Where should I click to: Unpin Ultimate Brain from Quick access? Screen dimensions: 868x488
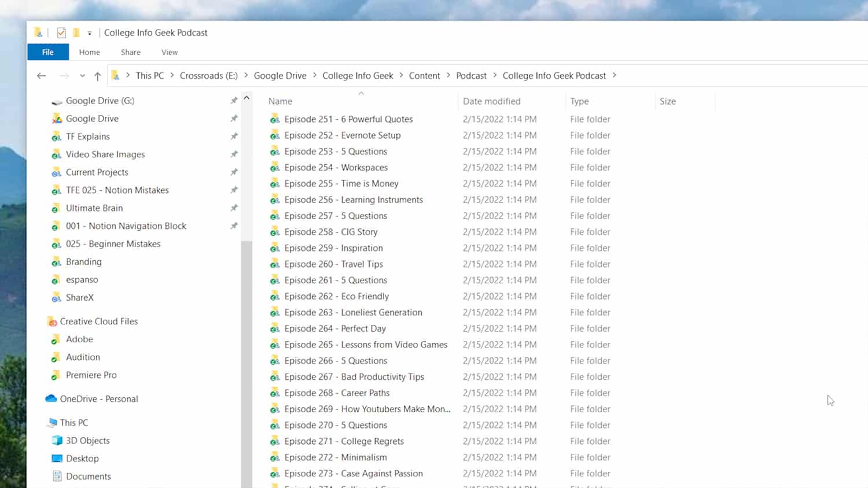tap(234, 208)
